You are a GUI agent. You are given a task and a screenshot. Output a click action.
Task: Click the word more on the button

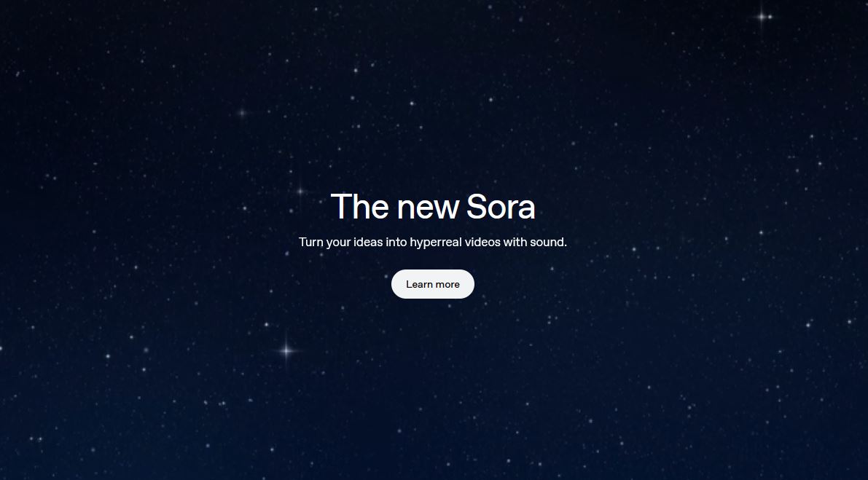[x=447, y=284]
